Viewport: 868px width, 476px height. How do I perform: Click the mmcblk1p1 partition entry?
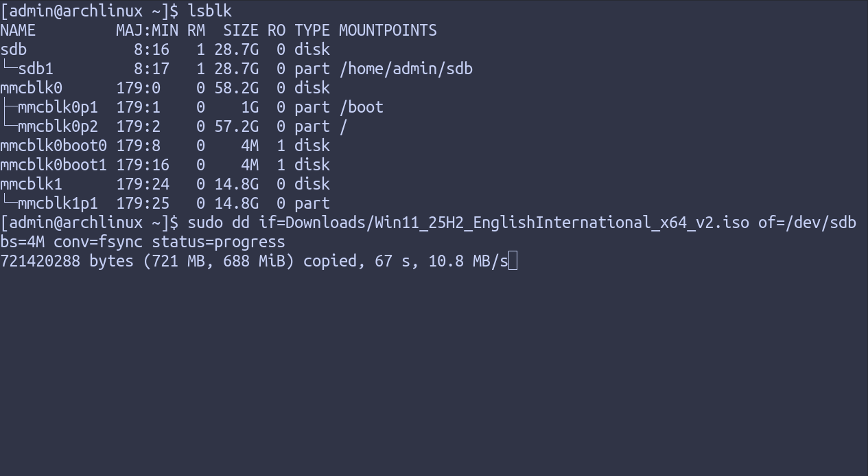click(x=58, y=203)
